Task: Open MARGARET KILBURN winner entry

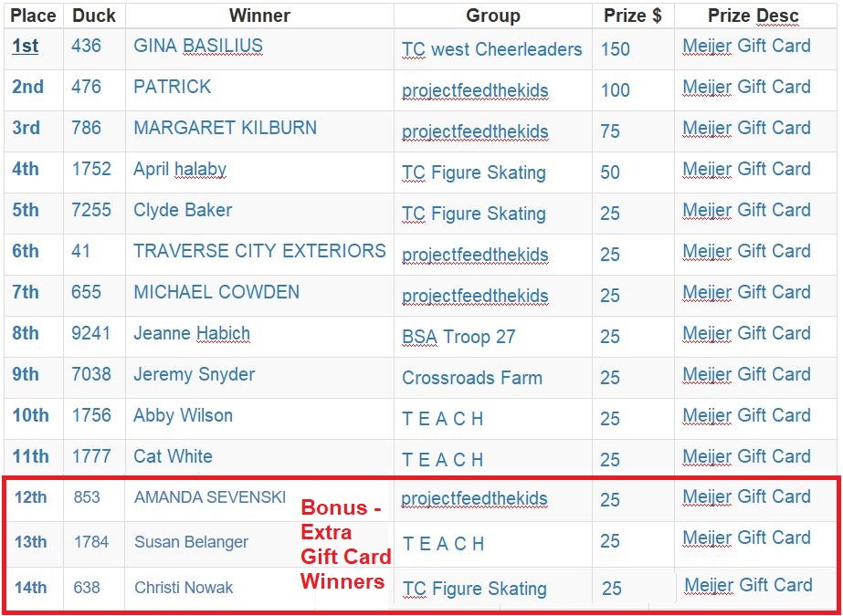Action: pyautogui.click(x=226, y=128)
